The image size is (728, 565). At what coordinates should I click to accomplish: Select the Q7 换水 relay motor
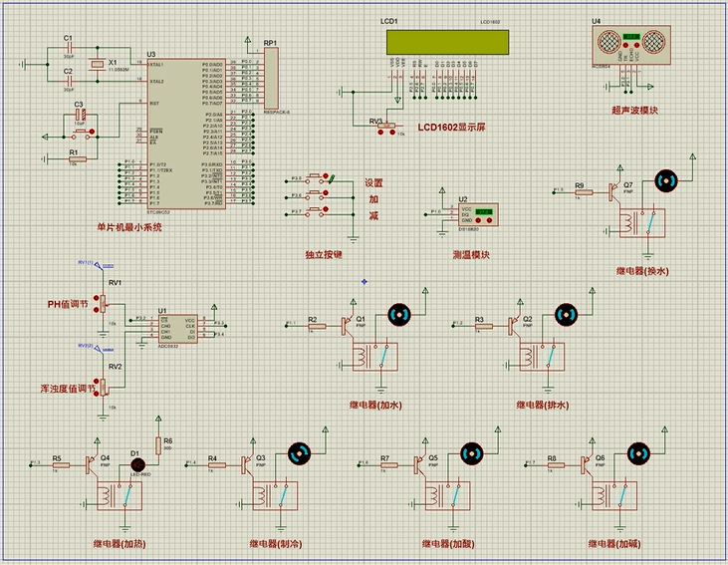666,180
